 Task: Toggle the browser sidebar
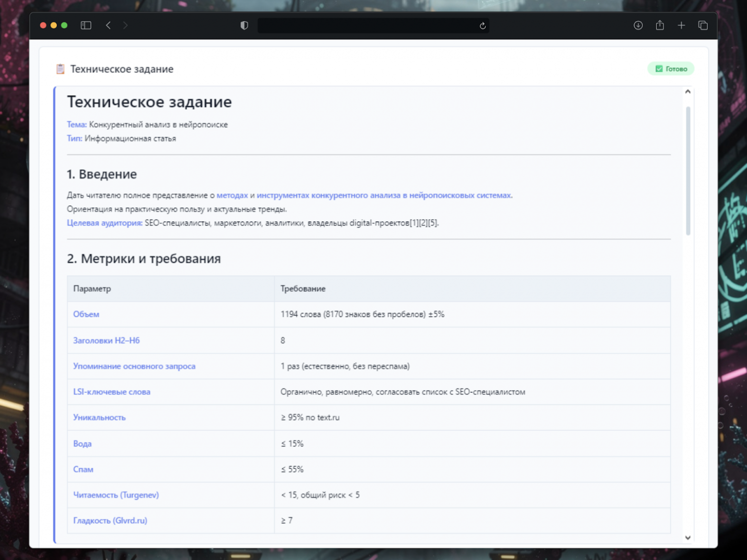coord(86,25)
